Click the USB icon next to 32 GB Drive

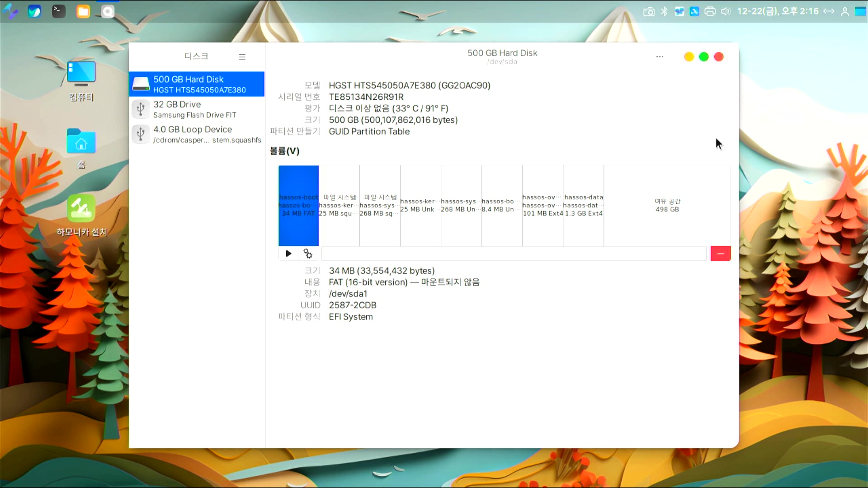[x=141, y=109]
